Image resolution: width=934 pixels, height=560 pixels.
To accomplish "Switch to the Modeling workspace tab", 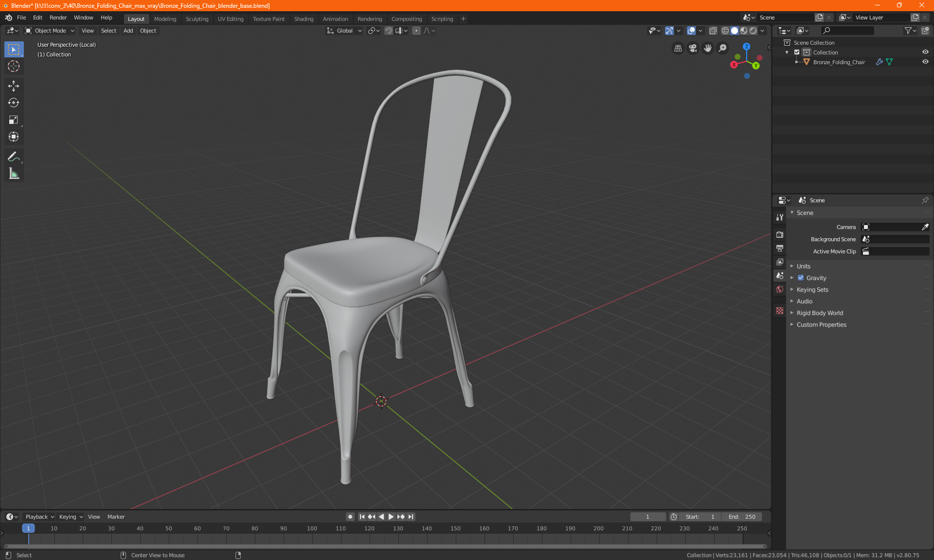I will tap(165, 19).
